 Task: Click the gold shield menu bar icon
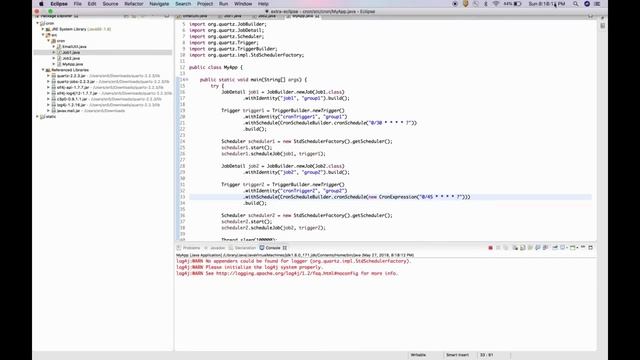coord(465,4)
